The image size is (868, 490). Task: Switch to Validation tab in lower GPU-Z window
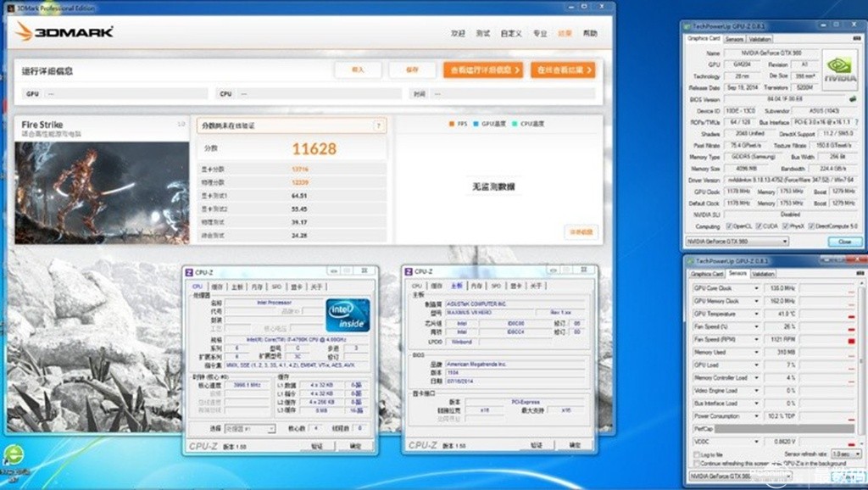click(x=763, y=274)
